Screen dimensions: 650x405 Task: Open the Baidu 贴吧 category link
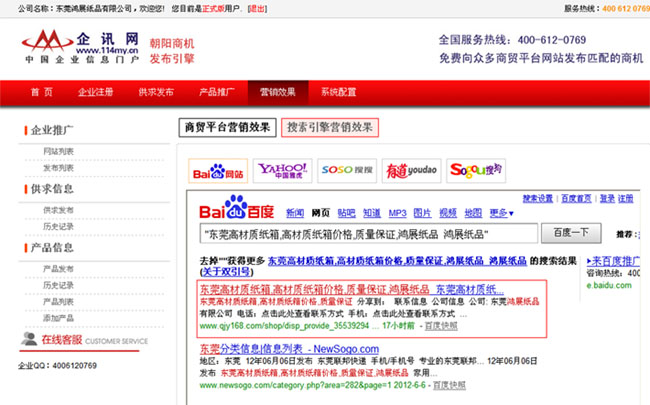tap(346, 213)
